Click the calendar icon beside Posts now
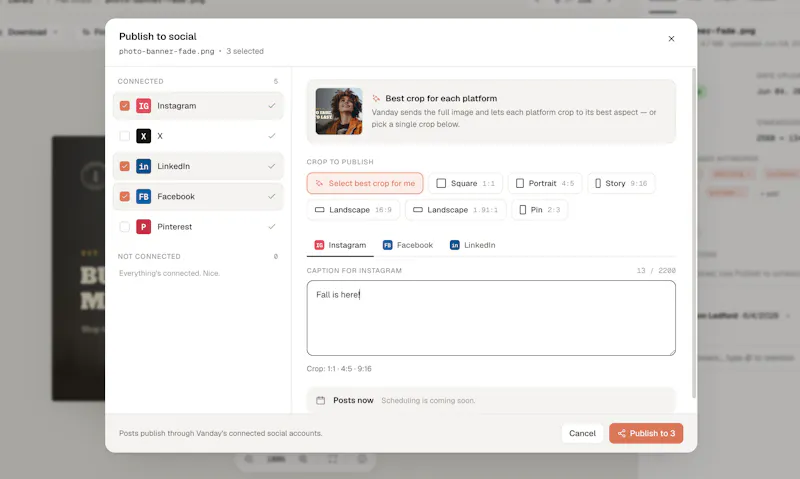Image resolution: width=800 pixels, height=479 pixels. tap(320, 400)
